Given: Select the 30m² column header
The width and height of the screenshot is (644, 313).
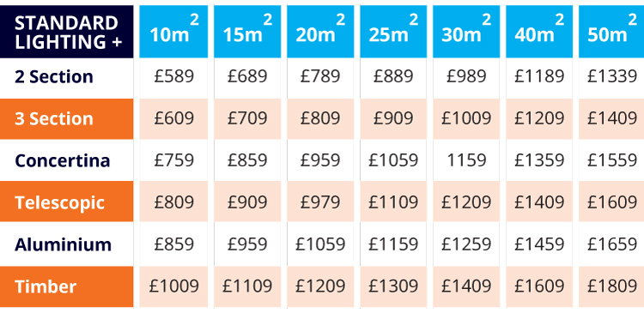Looking at the screenshot, I should (x=466, y=32).
